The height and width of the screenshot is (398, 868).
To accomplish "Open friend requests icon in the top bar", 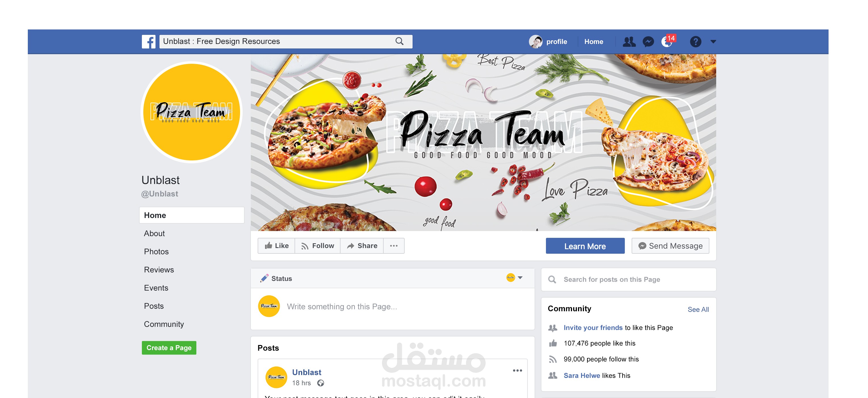I will point(629,41).
